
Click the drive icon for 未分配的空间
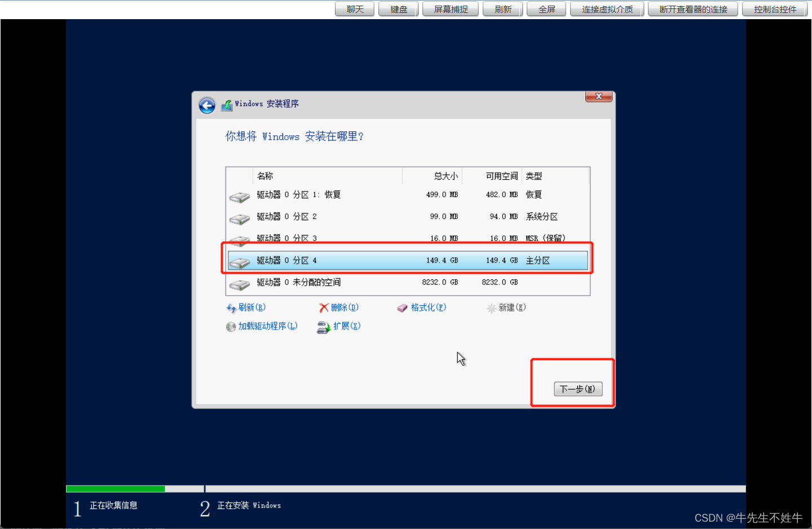click(x=240, y=284)
